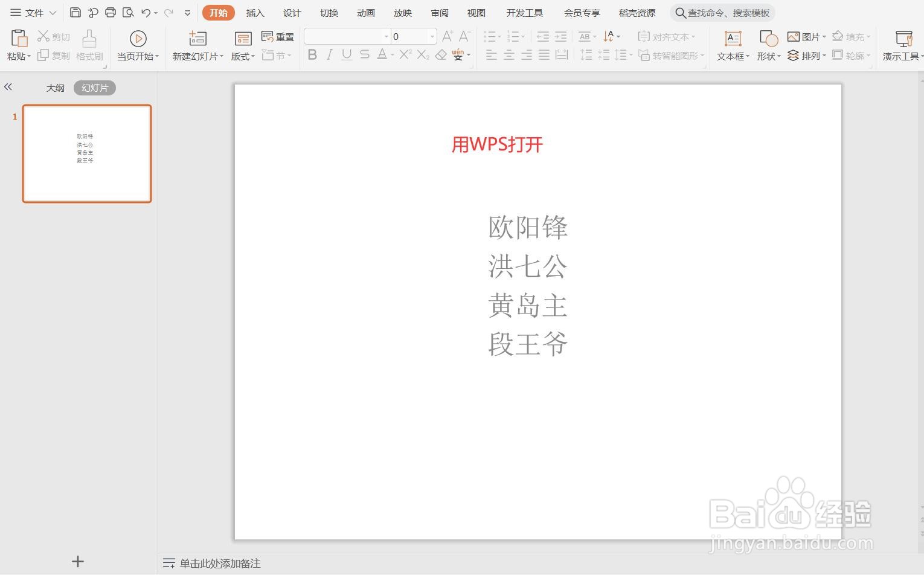This screenshot has height=575, width=924.
Task: Switch to the Transitions (切换) tab
Action: [x=329, y=13]
